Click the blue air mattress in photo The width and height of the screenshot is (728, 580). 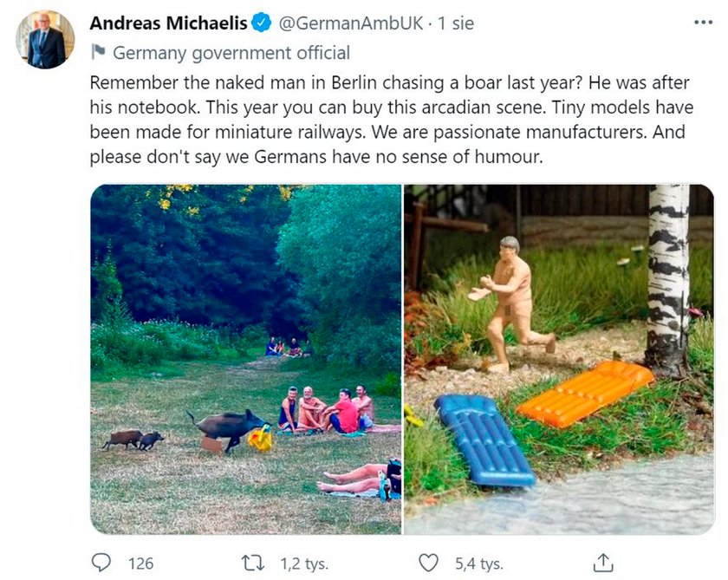[484, 440]
